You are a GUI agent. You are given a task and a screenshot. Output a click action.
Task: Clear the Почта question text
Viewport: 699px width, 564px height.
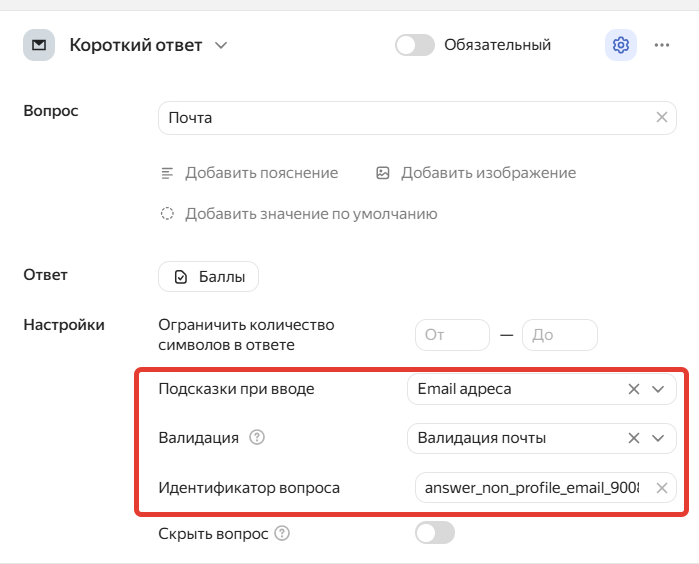661,117
